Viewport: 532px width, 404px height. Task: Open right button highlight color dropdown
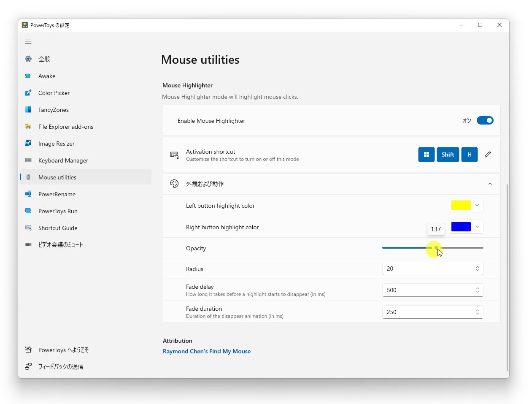pos(466,227)
